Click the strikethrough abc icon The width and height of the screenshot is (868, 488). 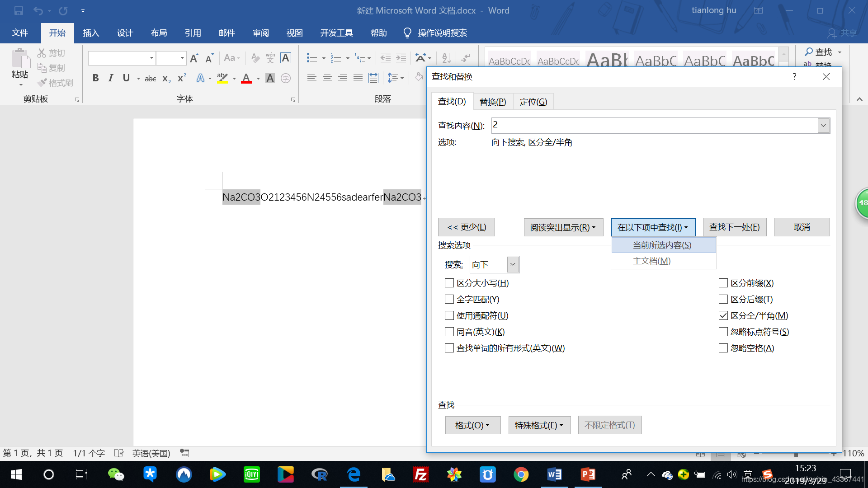click(150, 79)
